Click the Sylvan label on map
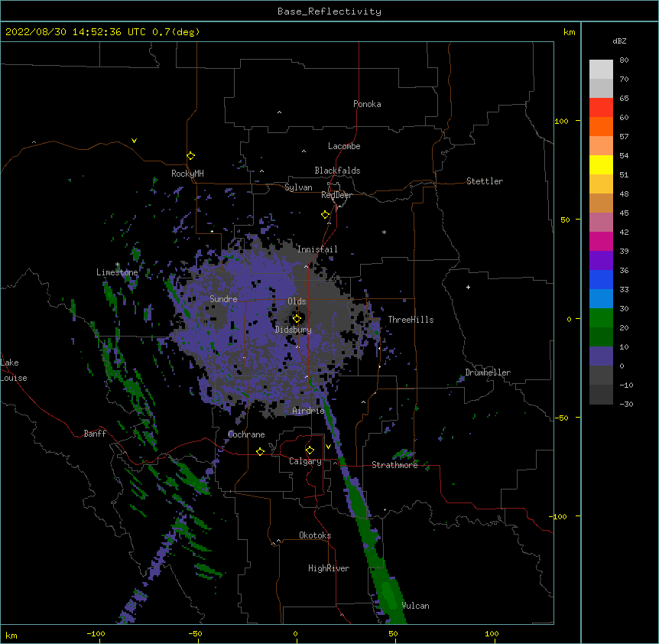Image resolution: width=659 pixels, height=644 pixels. 298,187
